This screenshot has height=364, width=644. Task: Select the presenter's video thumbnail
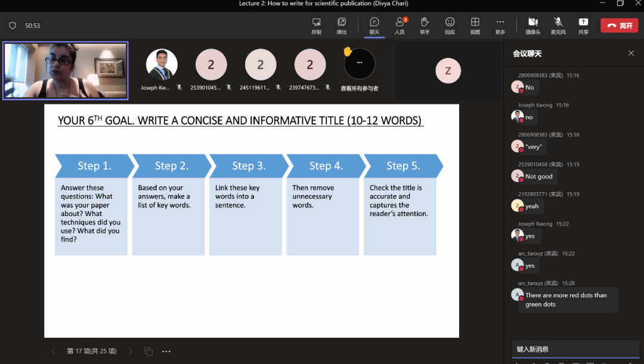66,70
